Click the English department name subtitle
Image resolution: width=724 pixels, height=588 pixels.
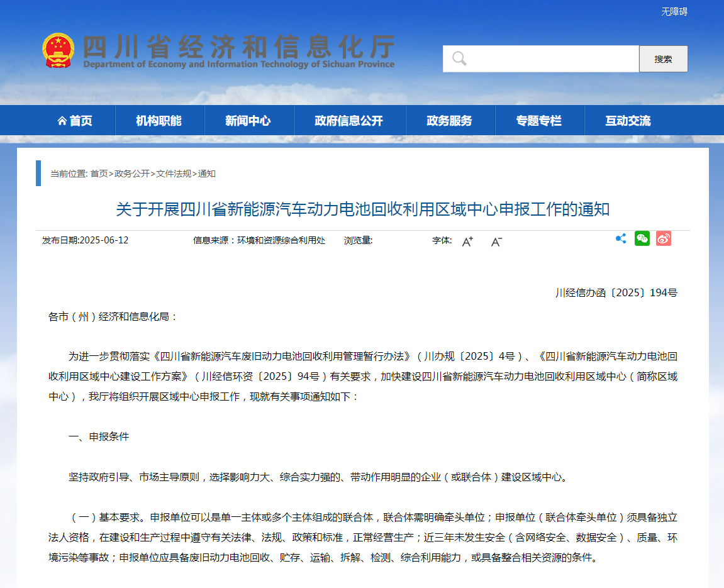pyautogui.click(x=239, y=64)
